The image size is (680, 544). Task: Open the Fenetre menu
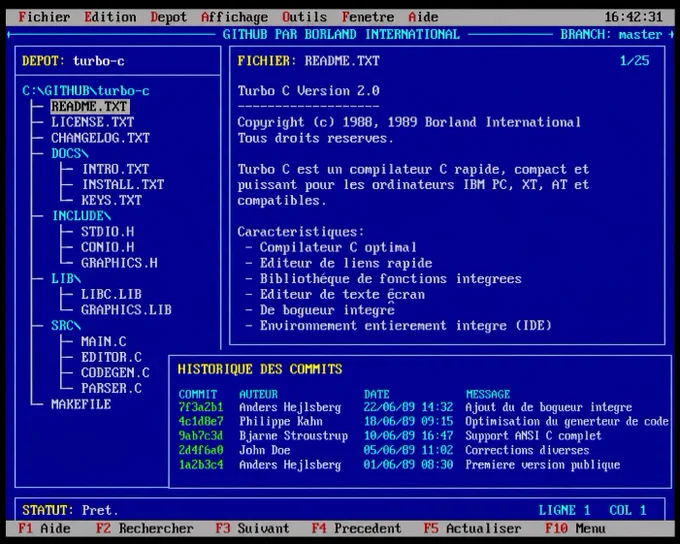click(368, 17)
